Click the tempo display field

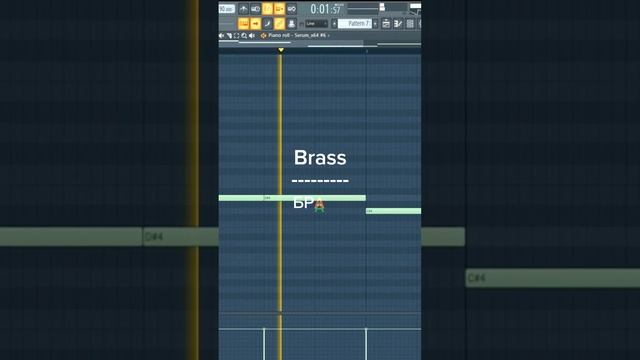[x=227, y=9]
